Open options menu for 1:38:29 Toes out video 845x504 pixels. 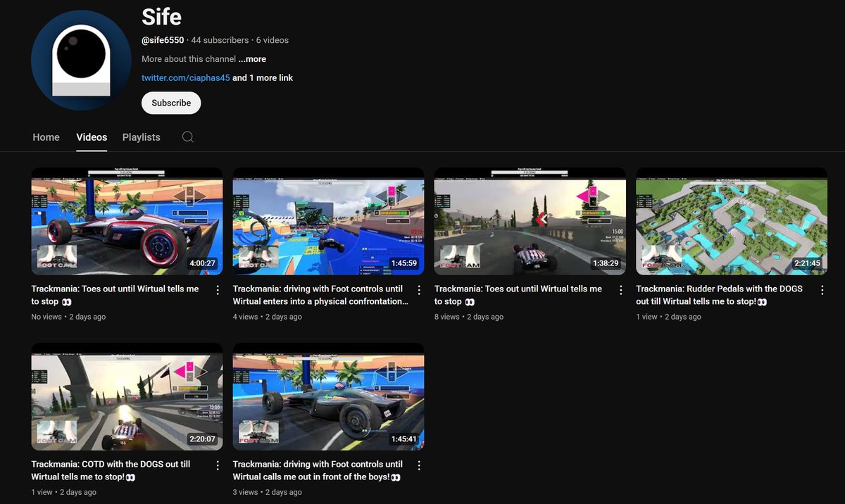620,290
